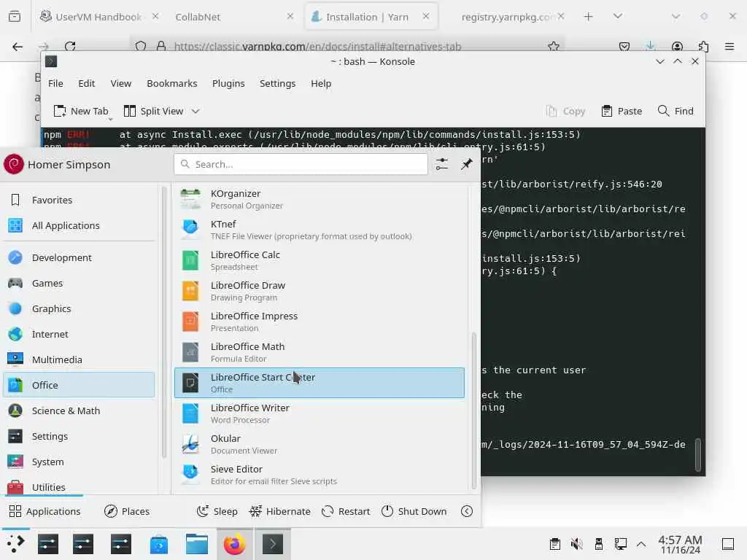
Task: Open the System category
Action: pos(79,462)
